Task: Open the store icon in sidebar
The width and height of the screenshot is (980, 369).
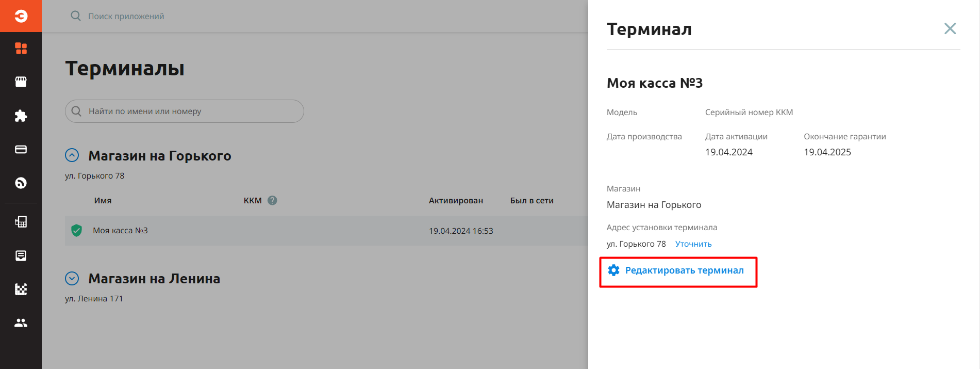Action: 21,82
